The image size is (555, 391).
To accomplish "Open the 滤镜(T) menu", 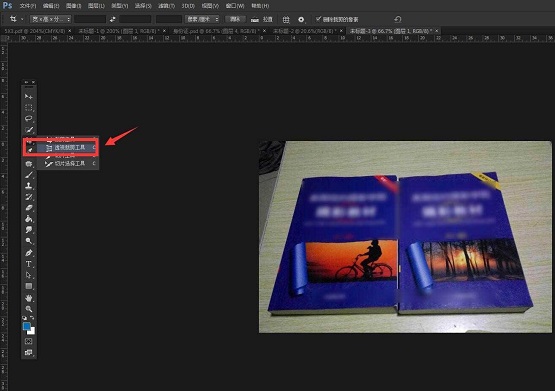I will tap(166, 6).
